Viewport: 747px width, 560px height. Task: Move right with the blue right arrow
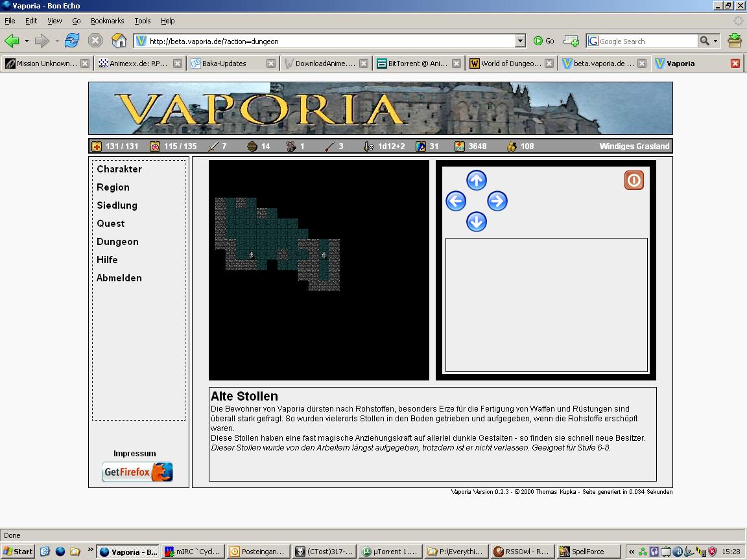[497, 201]
